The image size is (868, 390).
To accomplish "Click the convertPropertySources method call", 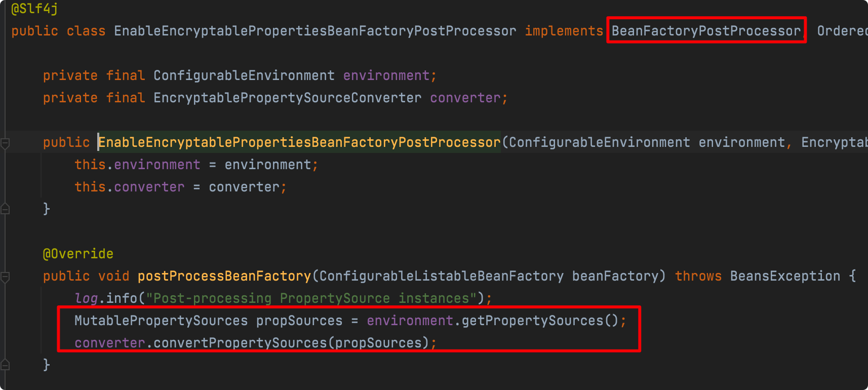I will coord(240,343).
